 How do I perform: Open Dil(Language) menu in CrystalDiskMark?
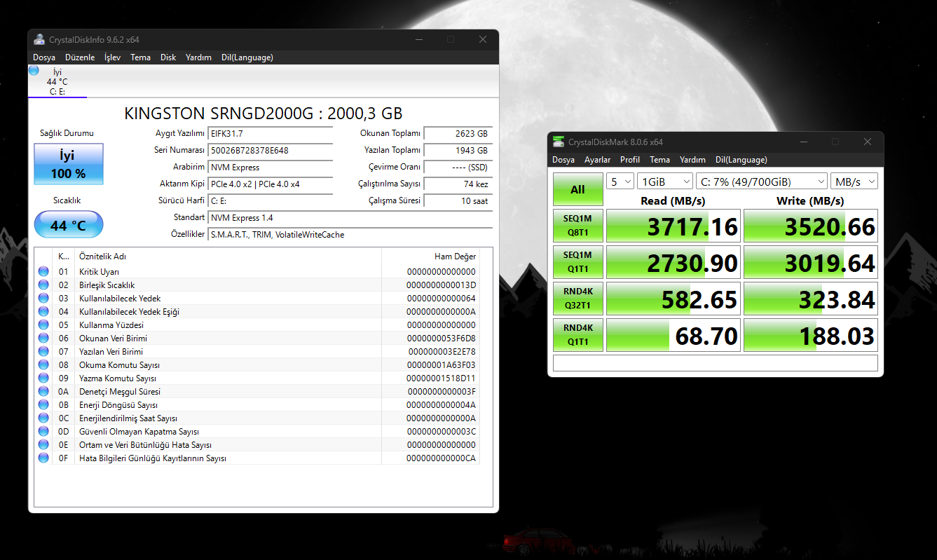pyautogui.click(x=741, y=160)
